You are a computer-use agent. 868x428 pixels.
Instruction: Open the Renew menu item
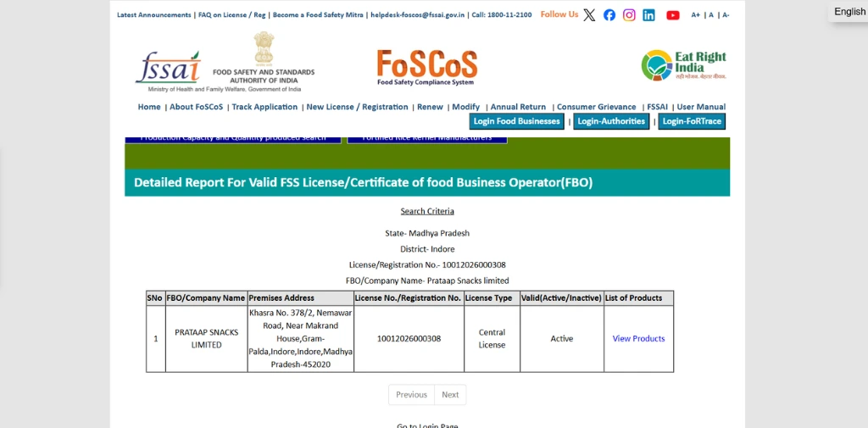tap(430, 107)
